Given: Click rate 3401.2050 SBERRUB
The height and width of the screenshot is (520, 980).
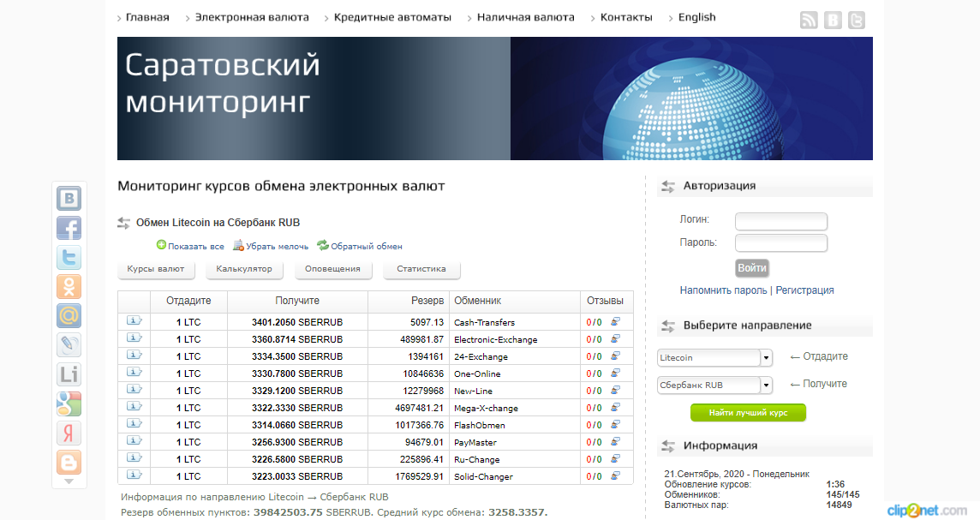Looking at the screenshot, I should coord(297,322).
